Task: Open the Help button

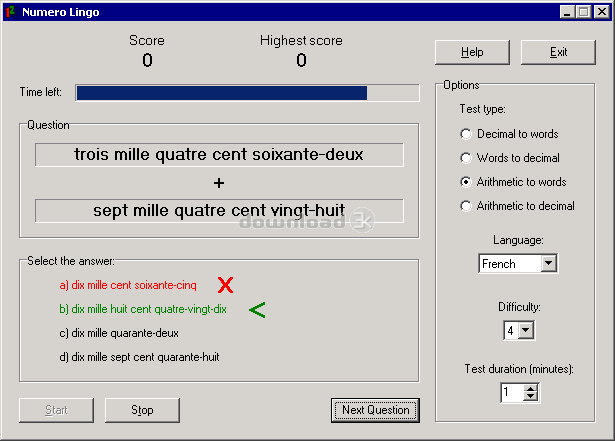Action: [472, 52]
